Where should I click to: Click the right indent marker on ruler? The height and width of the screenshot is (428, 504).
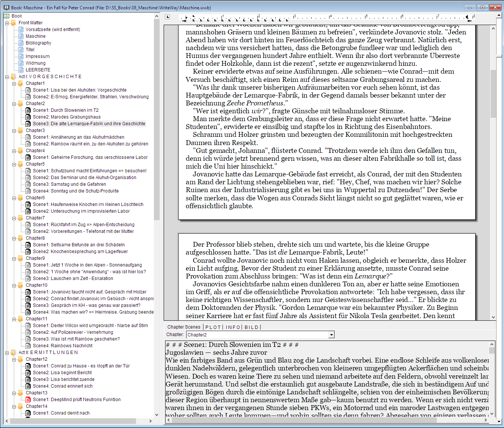(467, 17)
